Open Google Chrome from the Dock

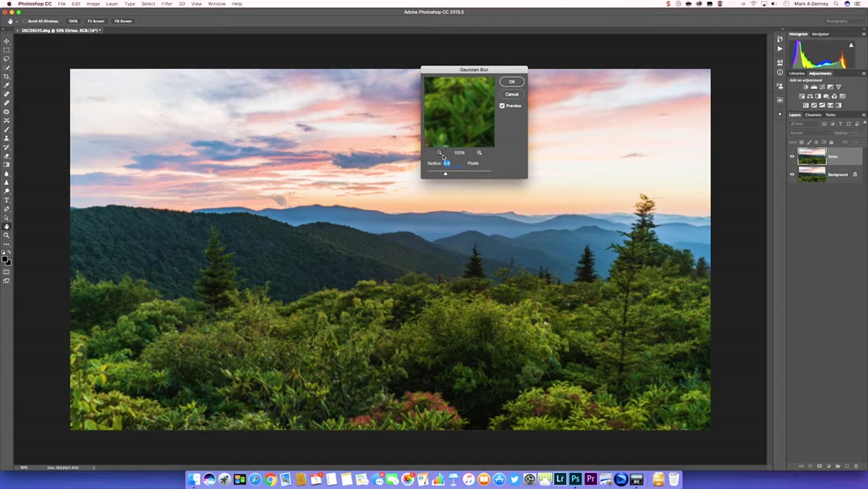pos(271,479)
